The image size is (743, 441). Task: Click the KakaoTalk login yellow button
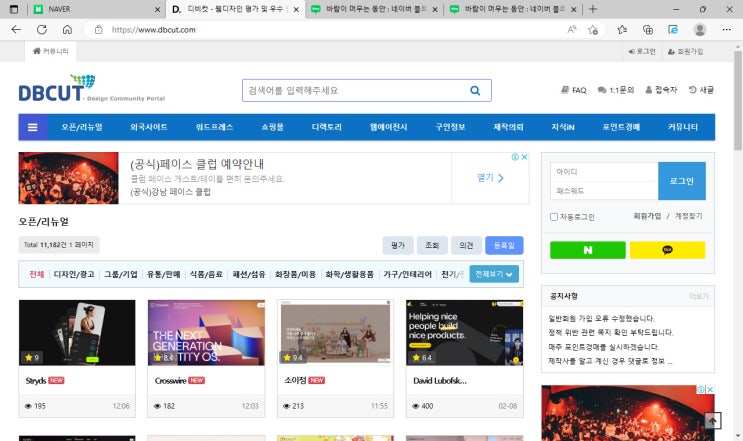coord(667,250)
